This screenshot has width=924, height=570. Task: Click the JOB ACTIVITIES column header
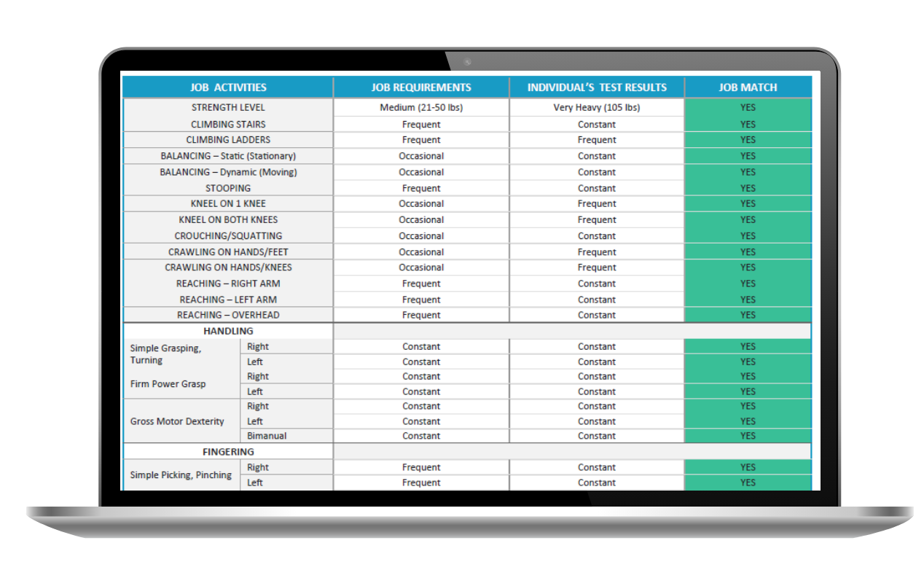click(228, 87)
